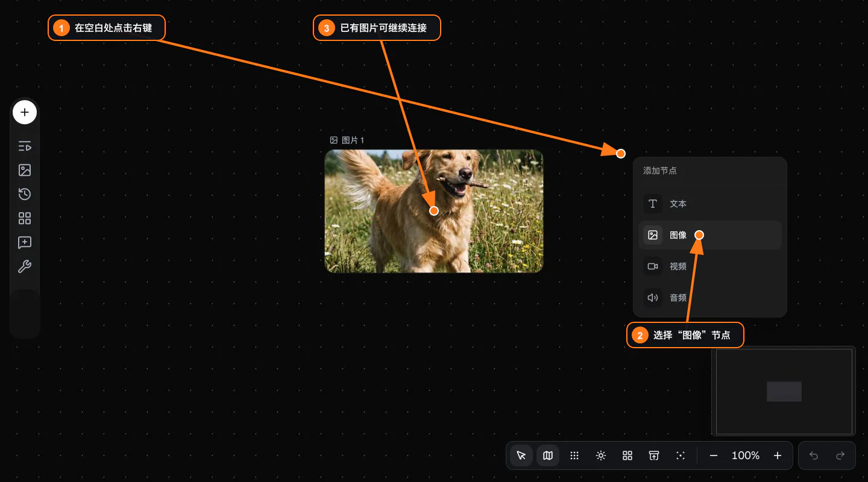Click the white plus button in left sidebar
The image size is (868, 482).
pyautogui.click(x=25, y=112)
